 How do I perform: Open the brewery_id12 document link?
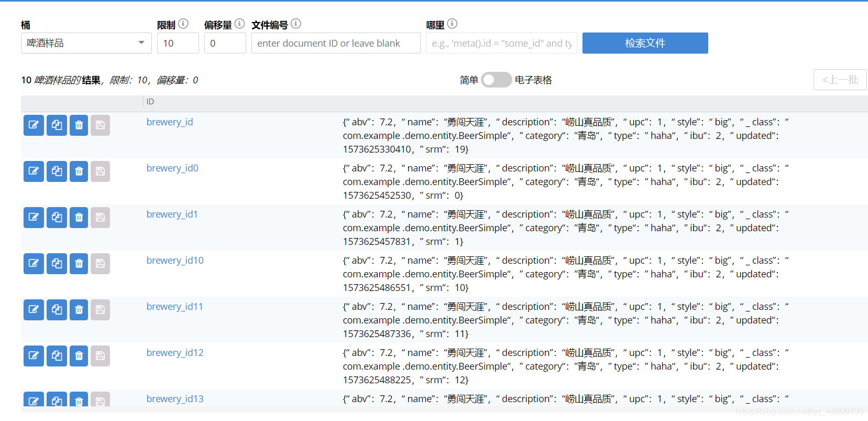coord(175,352)
